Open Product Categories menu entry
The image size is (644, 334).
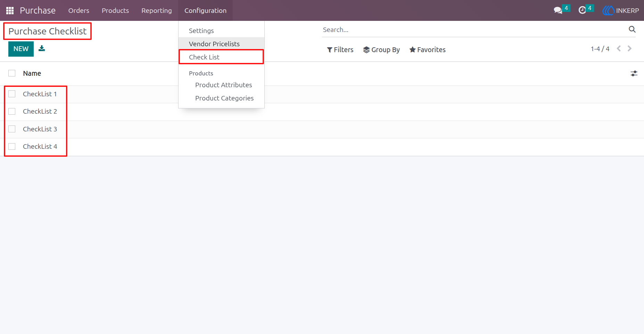(221, 98)
